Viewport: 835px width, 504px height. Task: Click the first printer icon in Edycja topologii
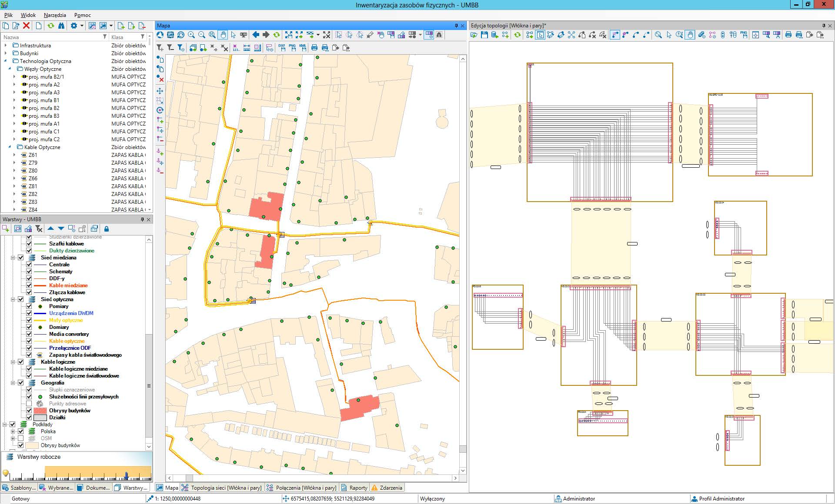pyautogui.click(x=788, y=35)
